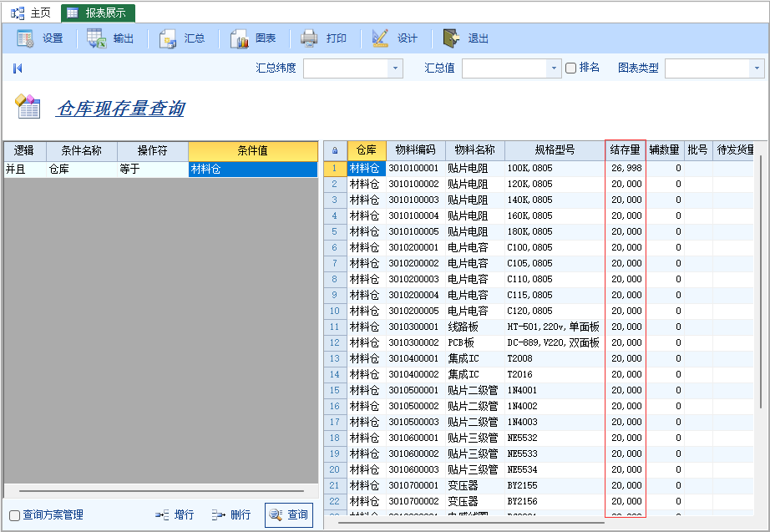770x532 pixels.
Task: Click the PCB板 material name cell
Action: tap(475, 343)
